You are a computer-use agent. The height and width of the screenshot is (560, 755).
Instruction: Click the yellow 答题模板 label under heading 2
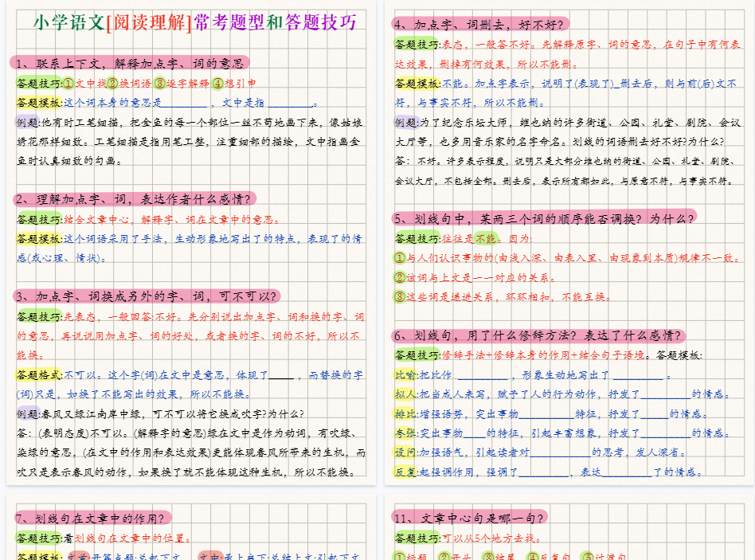click(39, 238)
